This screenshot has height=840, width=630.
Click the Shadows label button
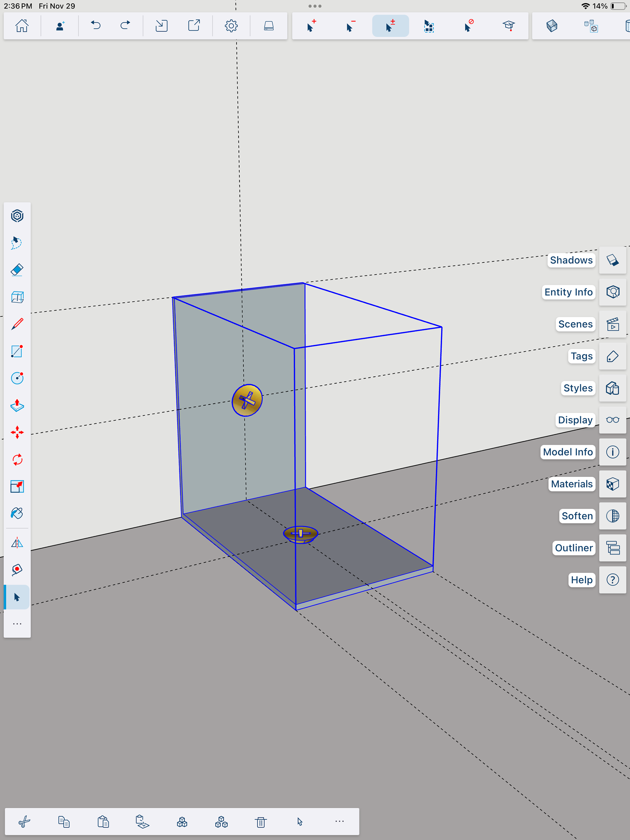coord(571,260)
